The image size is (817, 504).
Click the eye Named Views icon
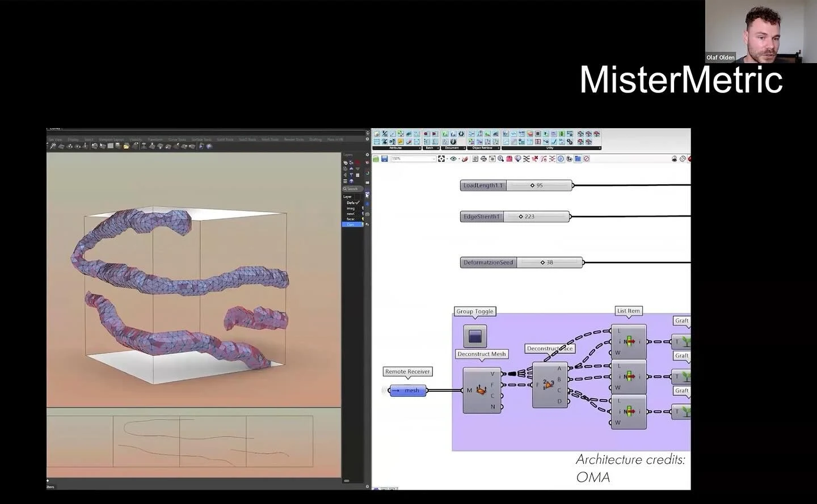point(453,159)
